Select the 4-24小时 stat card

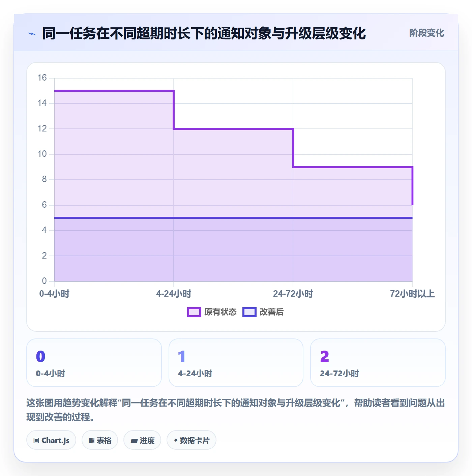pos(236,363)
